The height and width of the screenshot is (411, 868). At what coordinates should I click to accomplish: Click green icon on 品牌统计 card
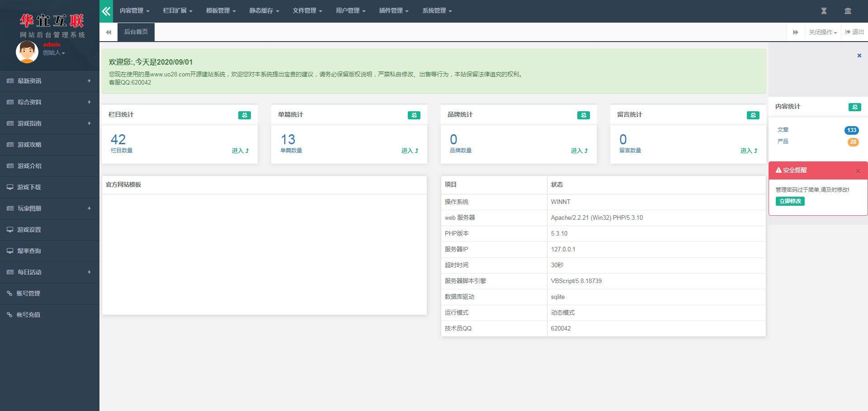tap(584, 115)
